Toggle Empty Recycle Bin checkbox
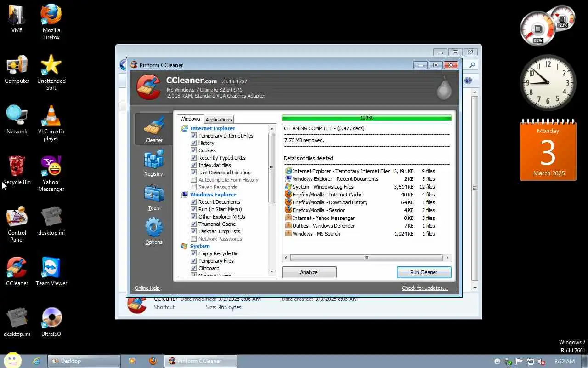Viewport: 588px width, 368px height. 193,253
